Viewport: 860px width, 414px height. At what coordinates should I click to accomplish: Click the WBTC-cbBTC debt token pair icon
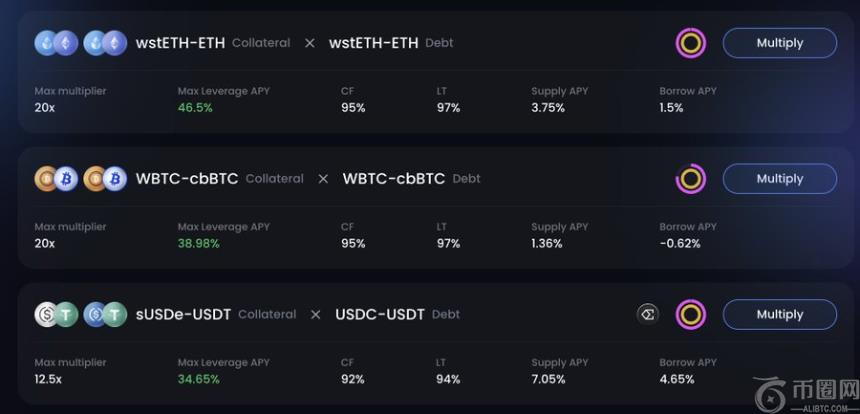pyautogui.click(x=105, y=179)
